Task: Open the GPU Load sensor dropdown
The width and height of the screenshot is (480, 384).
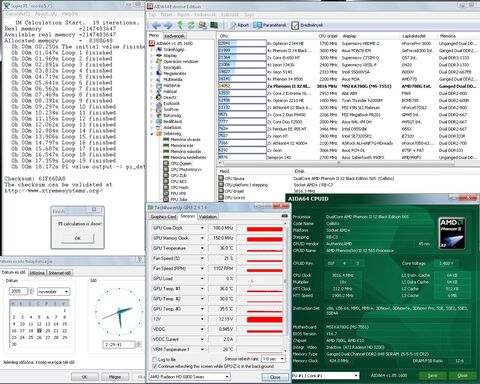Action: point(202,279)
